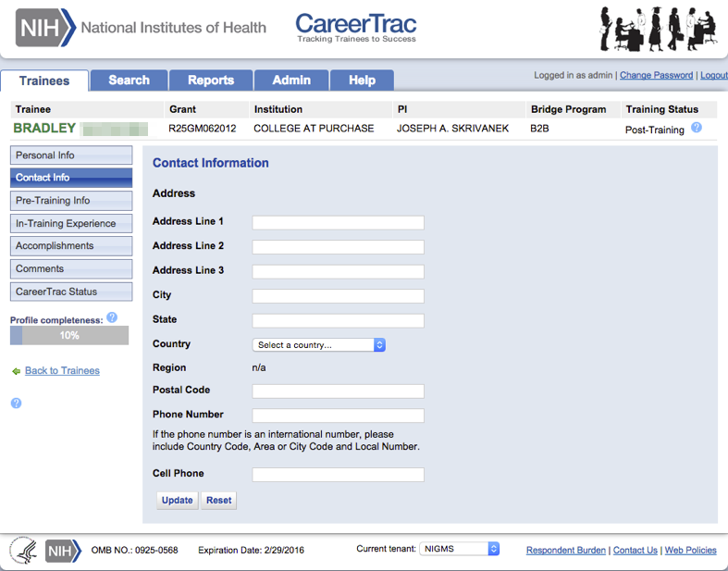The width and height of the screenshot is (728, 571).
Task: Click into the City field
Action: (x=338, y=296)
